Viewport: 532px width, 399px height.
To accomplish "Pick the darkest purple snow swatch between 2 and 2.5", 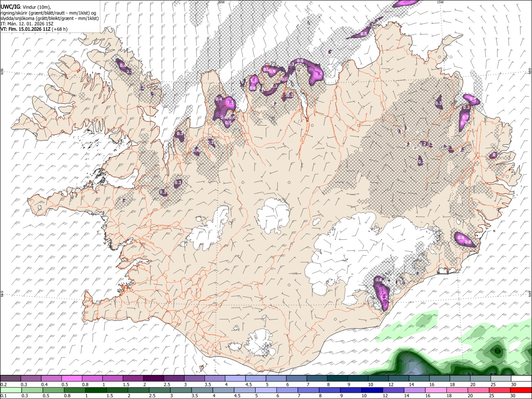I will click(153, 378).
